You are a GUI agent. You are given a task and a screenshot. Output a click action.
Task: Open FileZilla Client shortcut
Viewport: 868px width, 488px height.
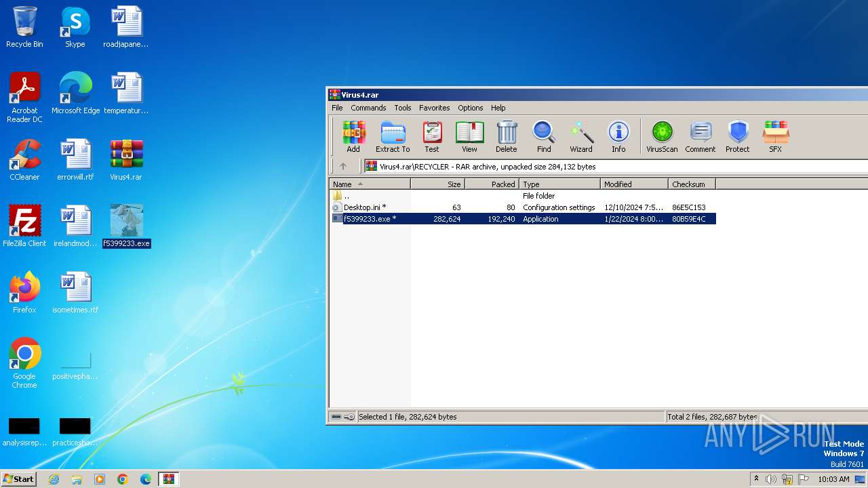24,226
